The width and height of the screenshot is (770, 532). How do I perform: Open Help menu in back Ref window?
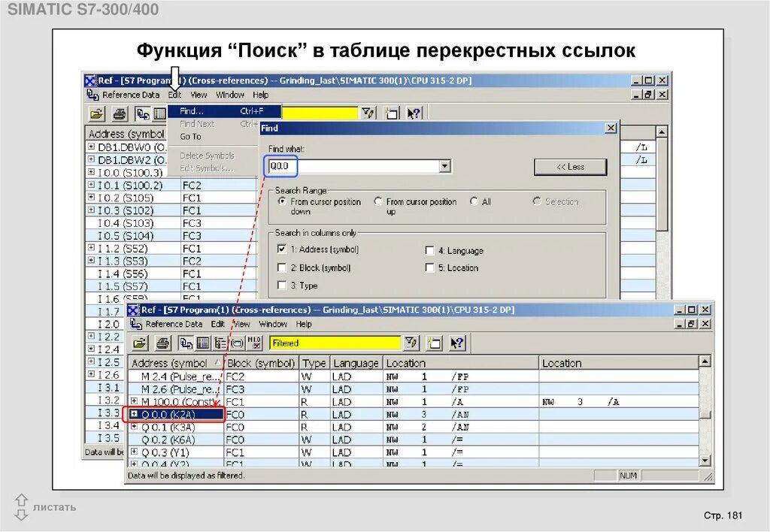pos(261,95)
